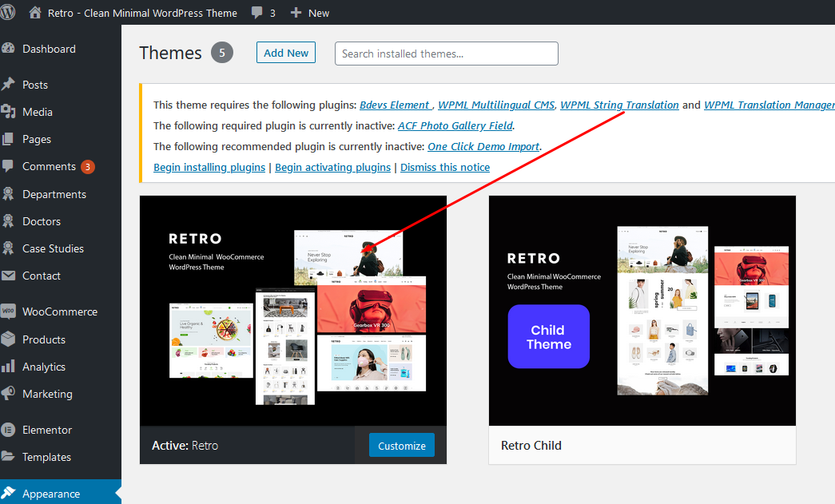This screenshot has width=835, height=504.
Task: Click the Comments speech bubble sidebar icon
Action: 8,166
